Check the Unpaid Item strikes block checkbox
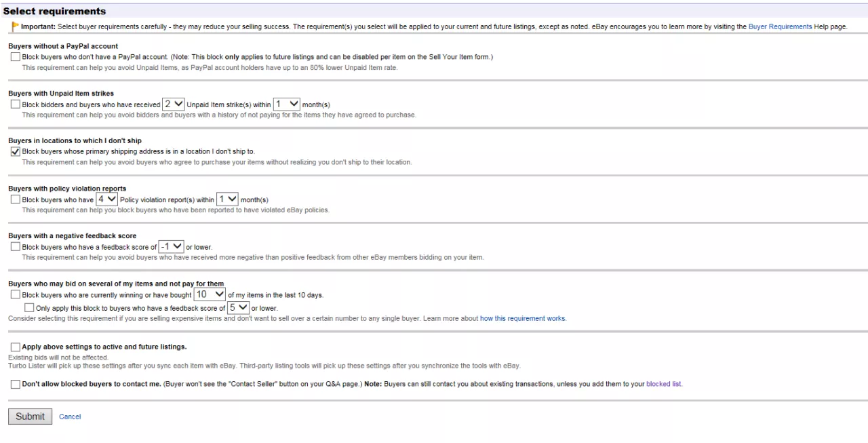Image resolution: width=868 pixels, height=443 pixels. pos(16,104)
